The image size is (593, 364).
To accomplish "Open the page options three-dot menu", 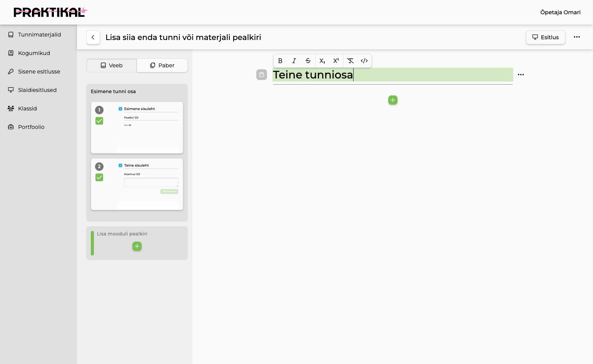I will click(576, 37).
